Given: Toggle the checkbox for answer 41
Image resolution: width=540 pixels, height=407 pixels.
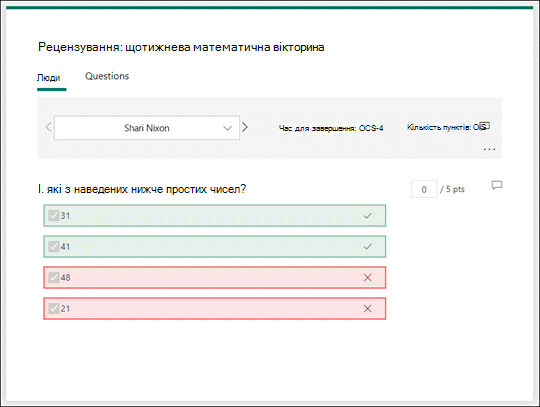Looking at the screenshot, I should 54,247.
